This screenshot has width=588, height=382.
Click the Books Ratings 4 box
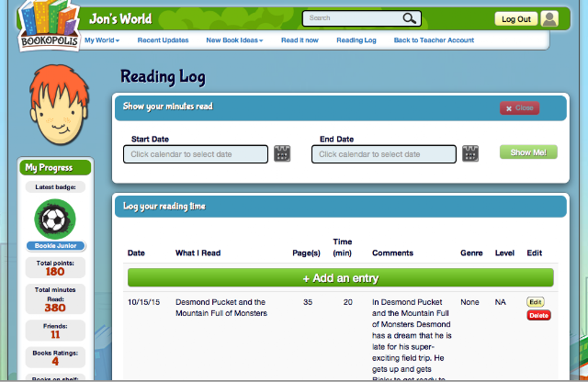pos(55,357)
